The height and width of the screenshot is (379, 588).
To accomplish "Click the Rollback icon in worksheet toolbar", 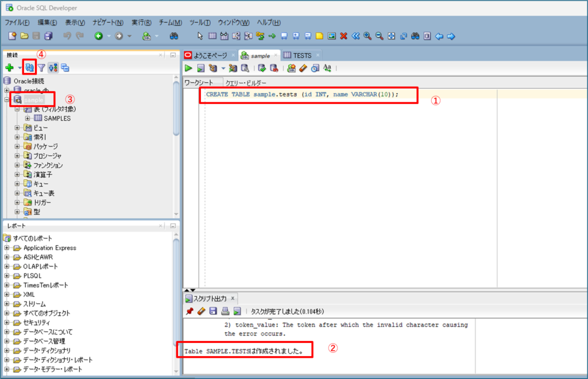I will tap(274, 68).
